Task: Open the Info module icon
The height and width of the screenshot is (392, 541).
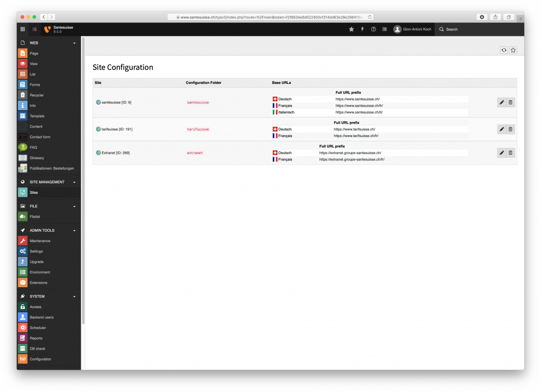Action: pyautogui.click(x=22, y=105)
